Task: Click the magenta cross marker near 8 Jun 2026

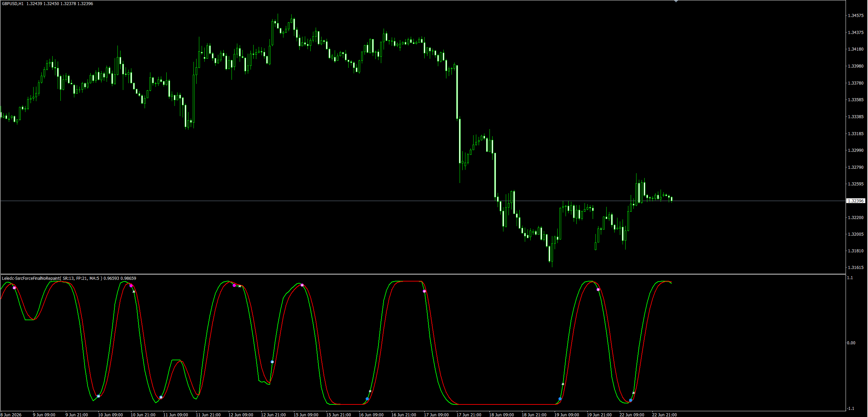Action: (14, 288)
